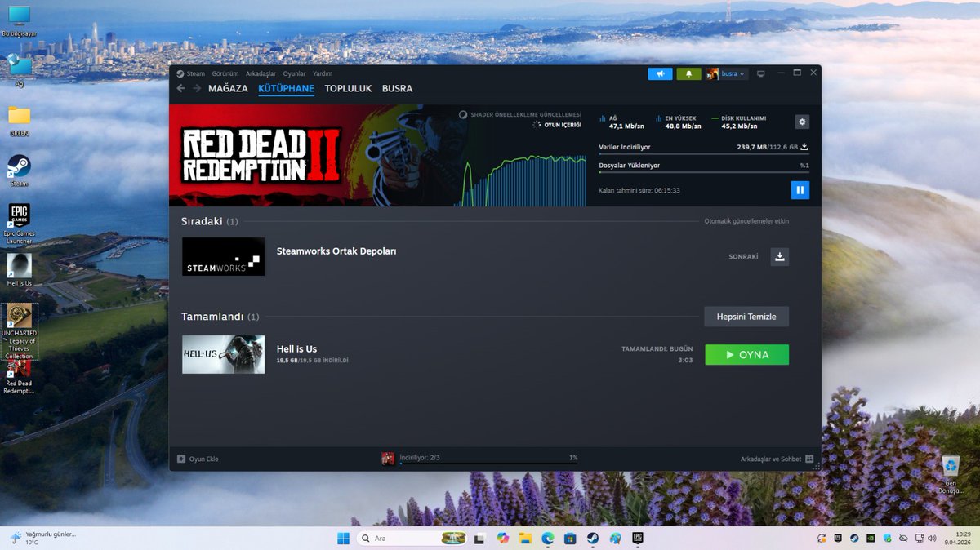Click Kalan tahmini süre text
Screen dimensions: 980x550
coord(639,190)
